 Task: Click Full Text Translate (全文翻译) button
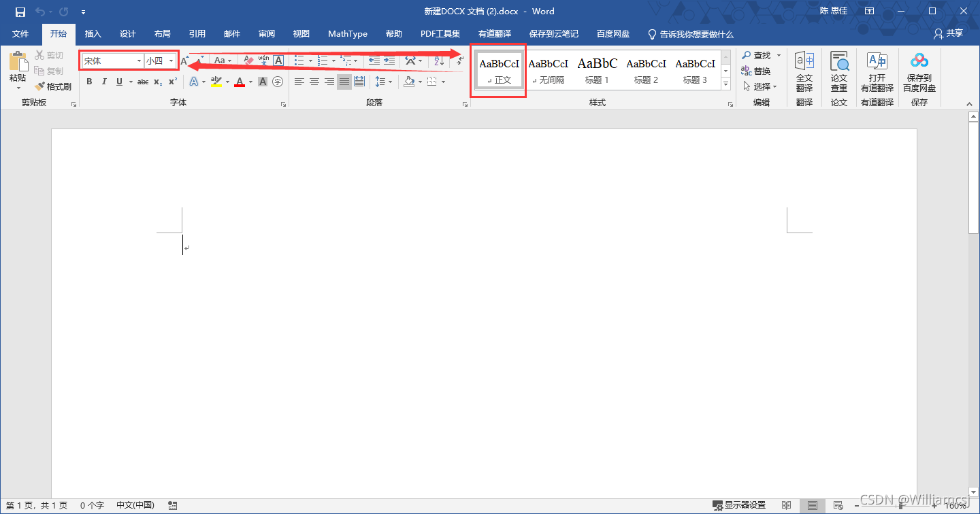point(804,71)
